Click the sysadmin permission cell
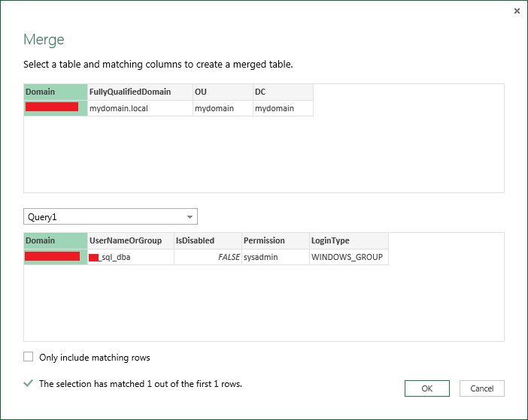Screen dimensions: 528x420 click(275, 257)
